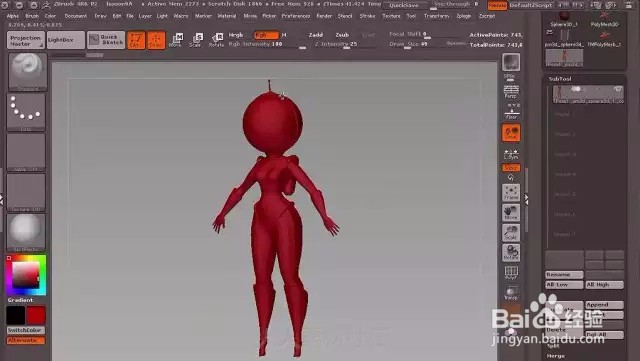The width and height of the screenshot is (640, 361).
Task: Click the All Low button
Action: (564, 285)
